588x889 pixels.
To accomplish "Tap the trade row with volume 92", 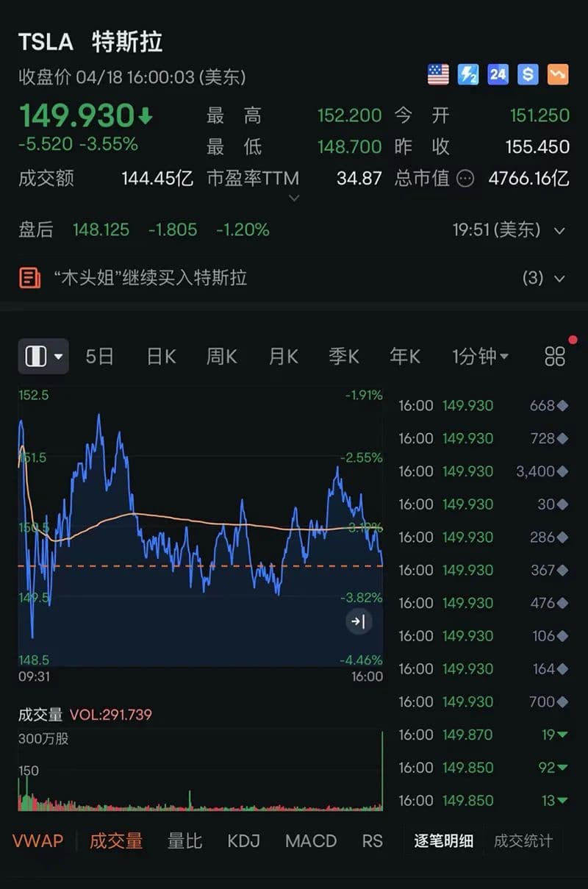I will coord(484,768).
